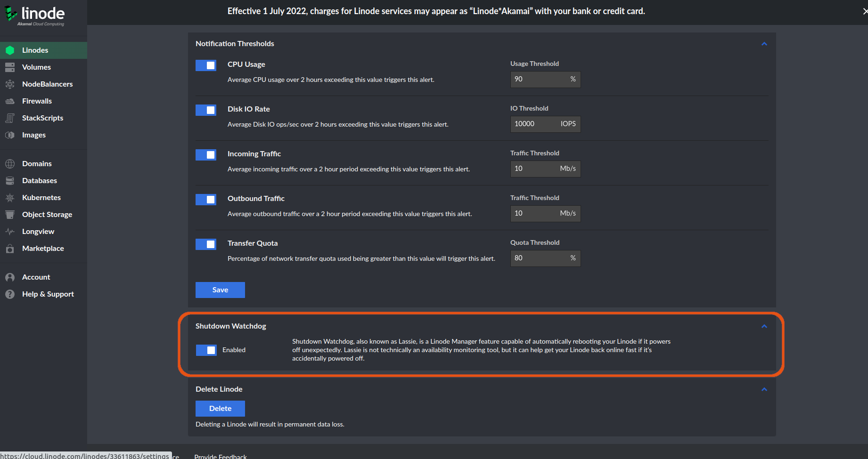Click the Kubernetes wheel icon

point(10,198)
